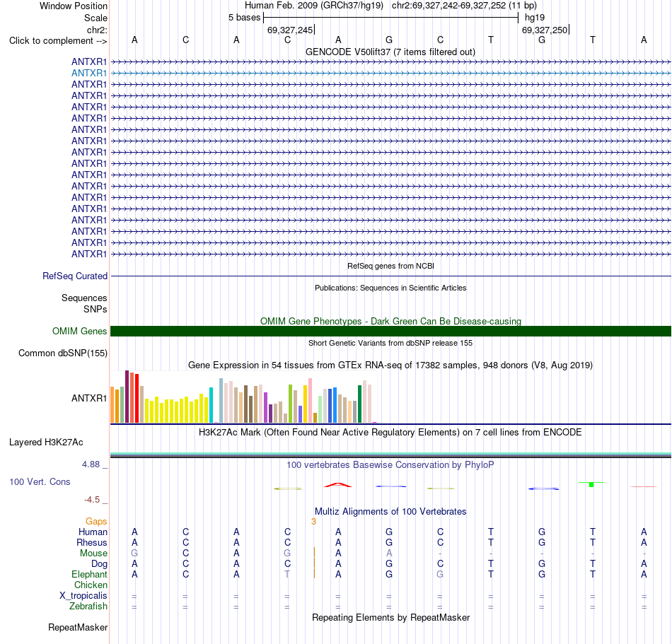
Task: Click the light blue ANTXR1 transcript label
Action: click(x=88, y=74)
